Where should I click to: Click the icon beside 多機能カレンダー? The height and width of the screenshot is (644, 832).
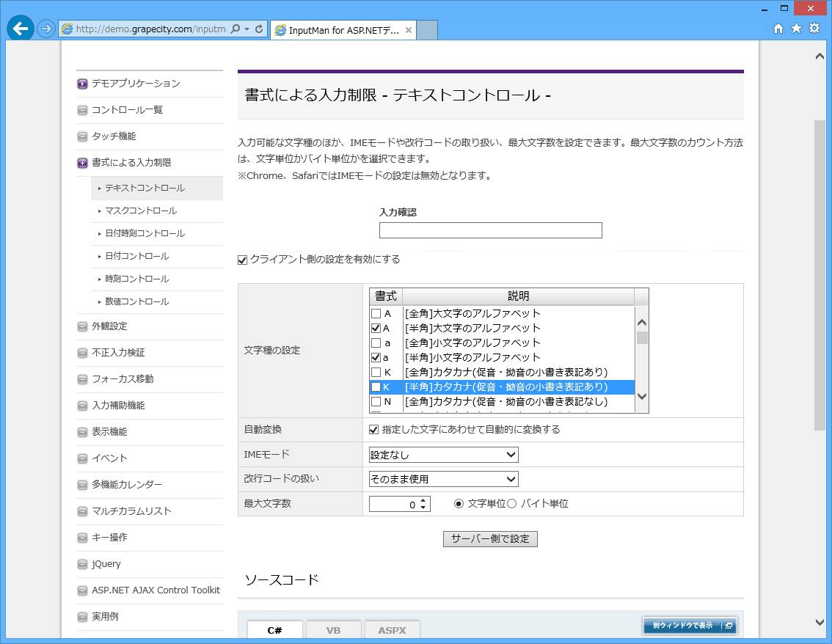point(82,485)
